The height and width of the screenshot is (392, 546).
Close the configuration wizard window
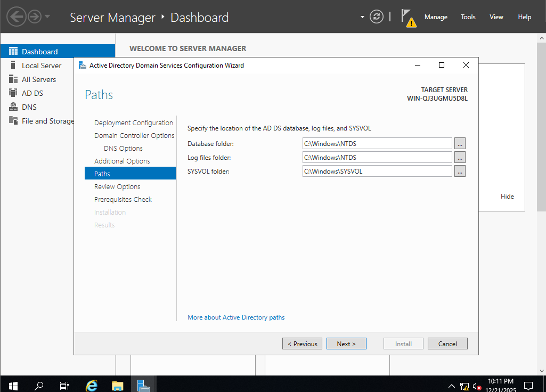[466, 65]
